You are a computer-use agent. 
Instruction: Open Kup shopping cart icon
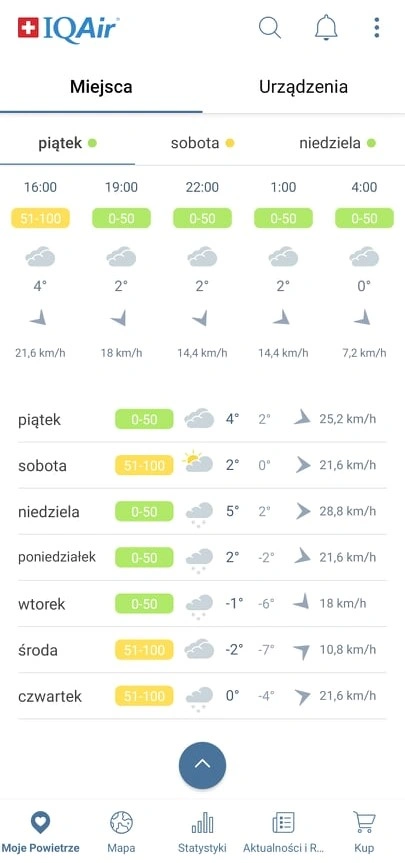click(364, 823)
